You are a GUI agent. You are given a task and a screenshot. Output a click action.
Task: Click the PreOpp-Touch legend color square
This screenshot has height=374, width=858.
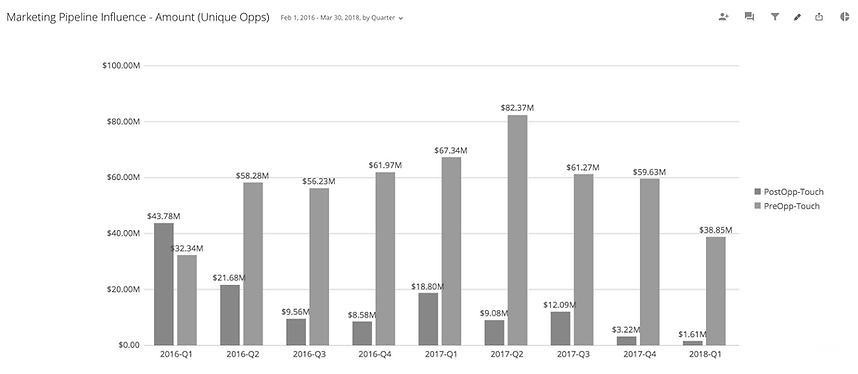(x=757, y=206)
